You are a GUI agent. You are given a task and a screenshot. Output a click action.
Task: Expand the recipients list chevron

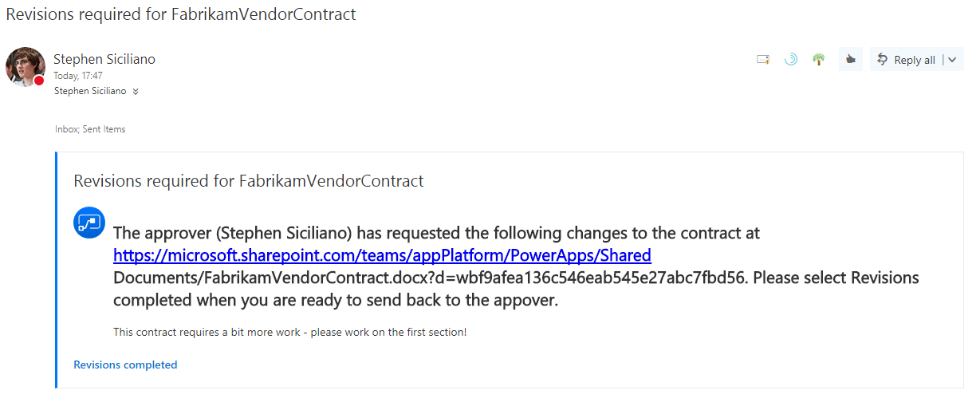point(136,92)
